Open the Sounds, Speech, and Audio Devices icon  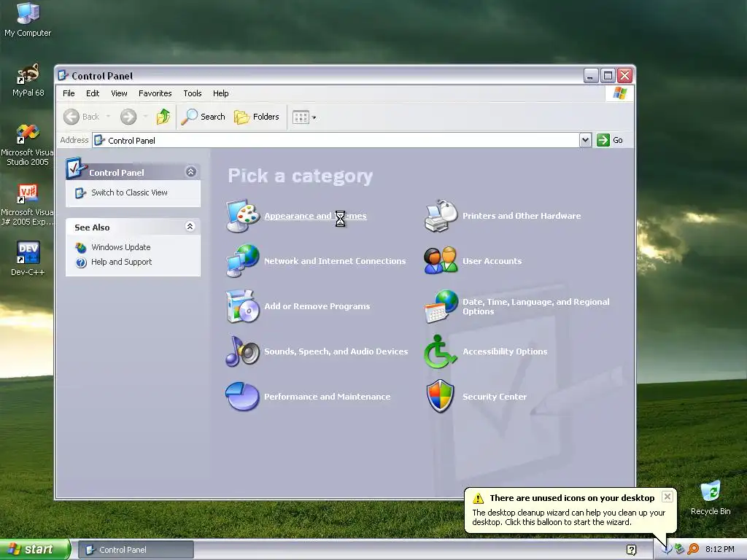pos(242,351)
